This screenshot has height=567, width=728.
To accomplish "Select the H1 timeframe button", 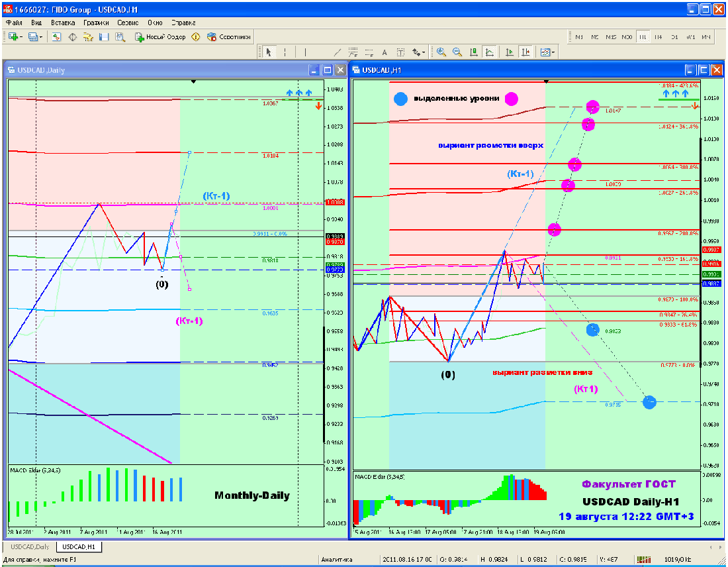I will [x=643, y=36].
